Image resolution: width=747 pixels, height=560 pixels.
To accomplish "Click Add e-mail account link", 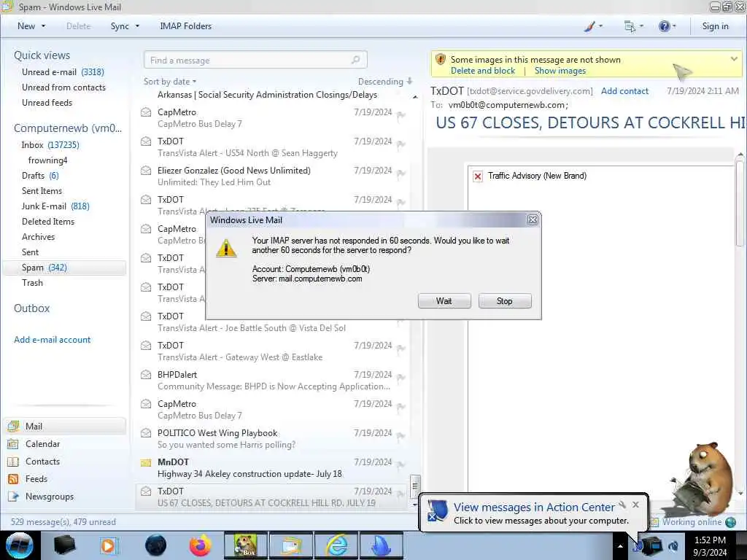I will click(x=52, y=340).
